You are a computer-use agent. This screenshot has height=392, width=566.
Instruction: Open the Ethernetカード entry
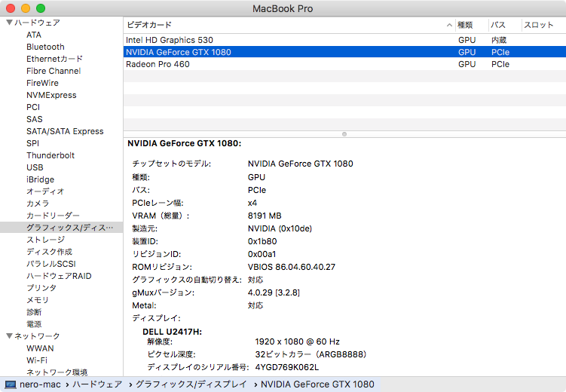click(x=54, y=59)
